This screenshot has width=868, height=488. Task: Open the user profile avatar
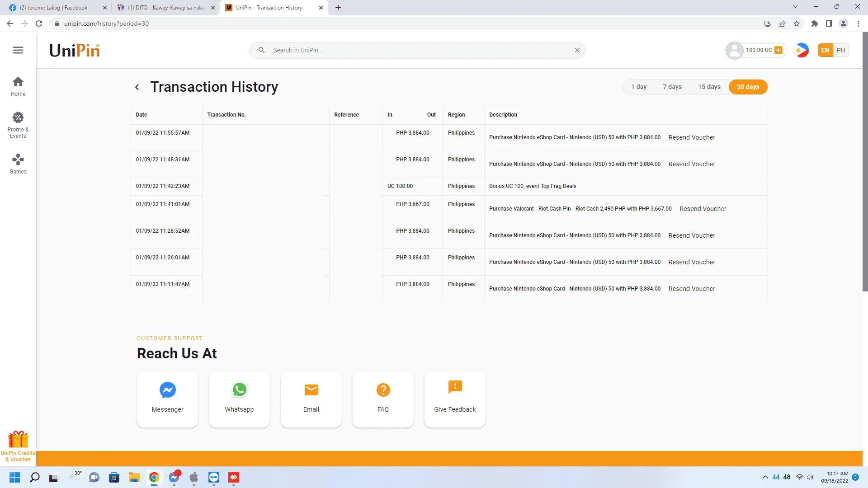tap(734, 50)
